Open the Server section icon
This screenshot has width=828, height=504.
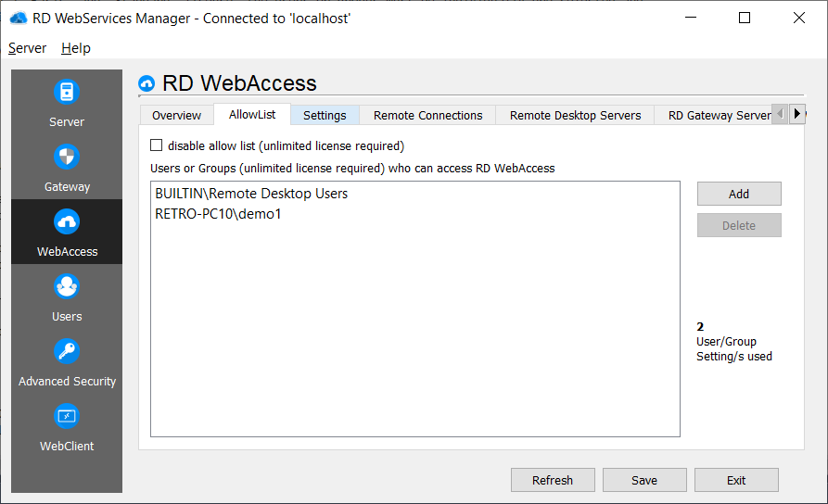pos(67,93)
